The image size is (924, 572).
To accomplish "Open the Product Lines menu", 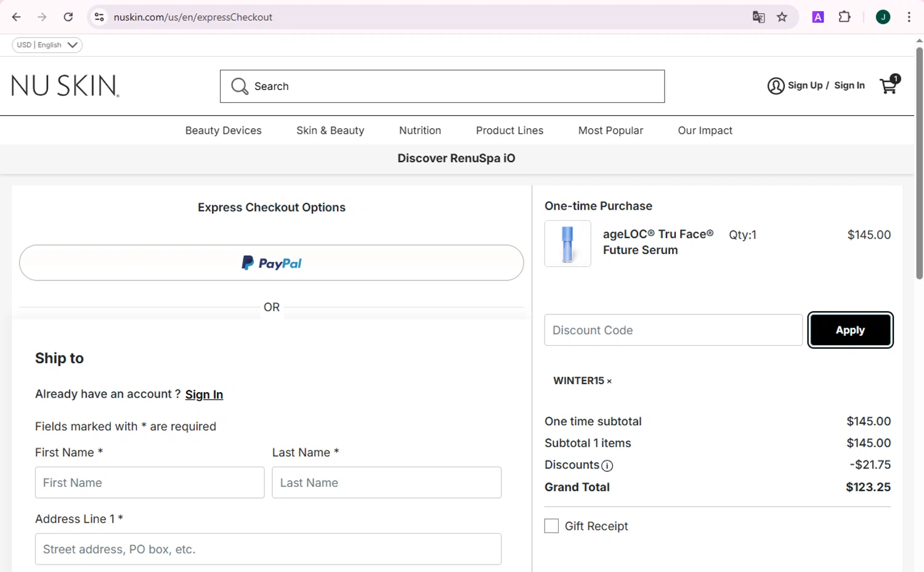I will [509, 131].
